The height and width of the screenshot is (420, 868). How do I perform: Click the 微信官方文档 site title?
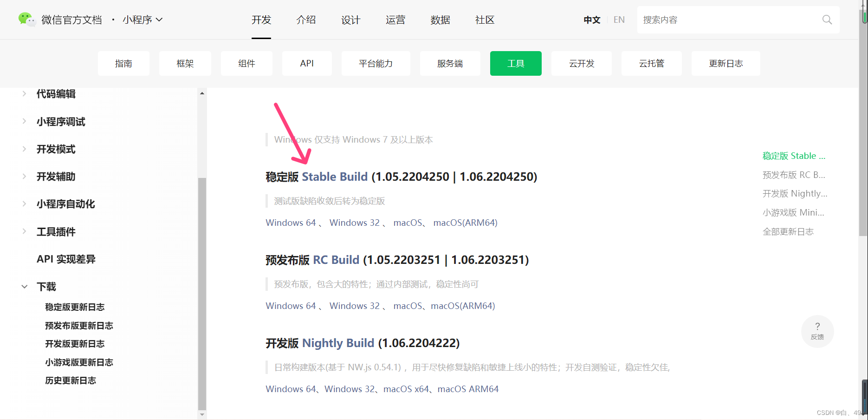point(71,20)
